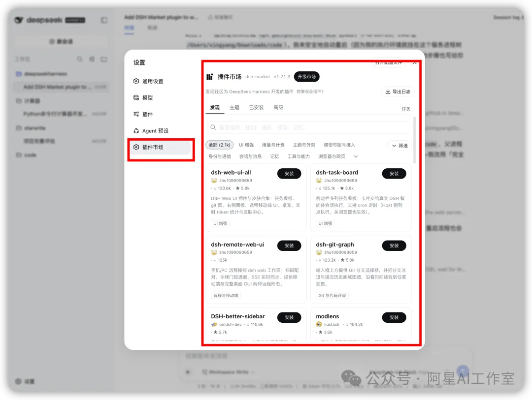Open 通用设置 via its gear icon
The width and height of the screenshot is (532, 400).
(136, 81)
